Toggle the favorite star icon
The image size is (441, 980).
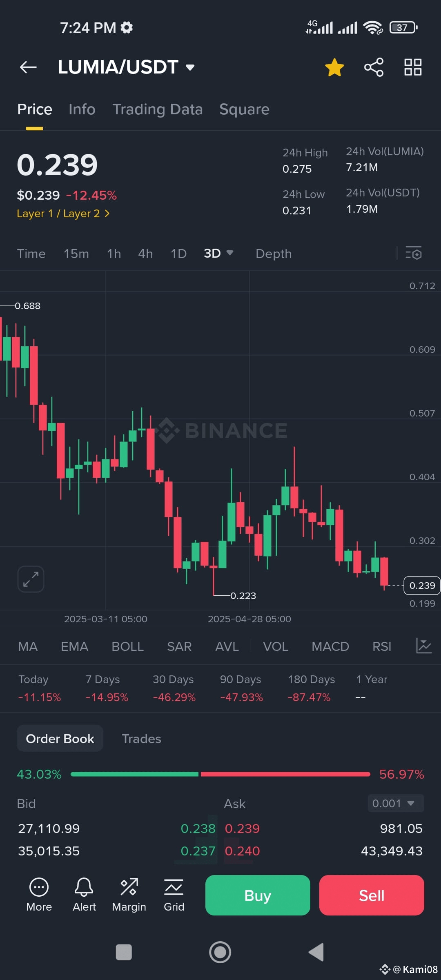334,67
